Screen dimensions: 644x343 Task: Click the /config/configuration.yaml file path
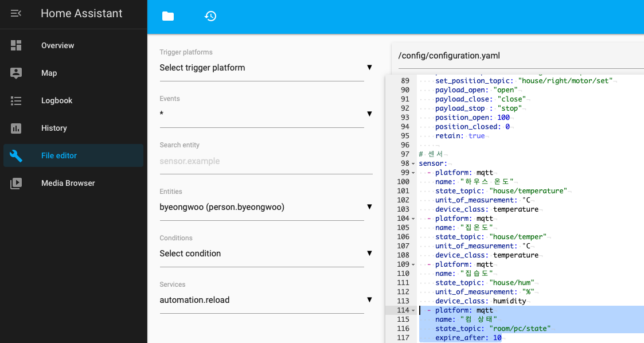[449, 56]
